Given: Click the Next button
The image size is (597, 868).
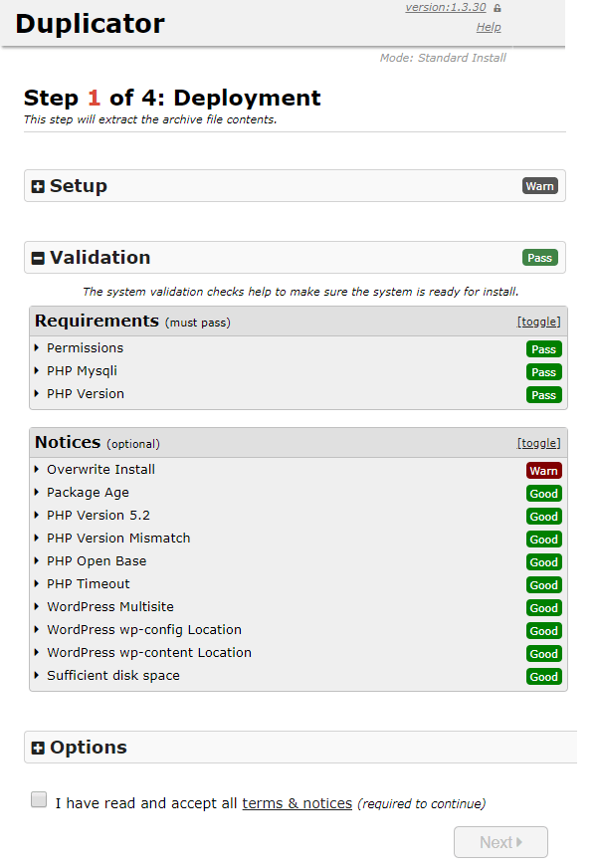Looking at the screenshot, I should click(500, 841).
